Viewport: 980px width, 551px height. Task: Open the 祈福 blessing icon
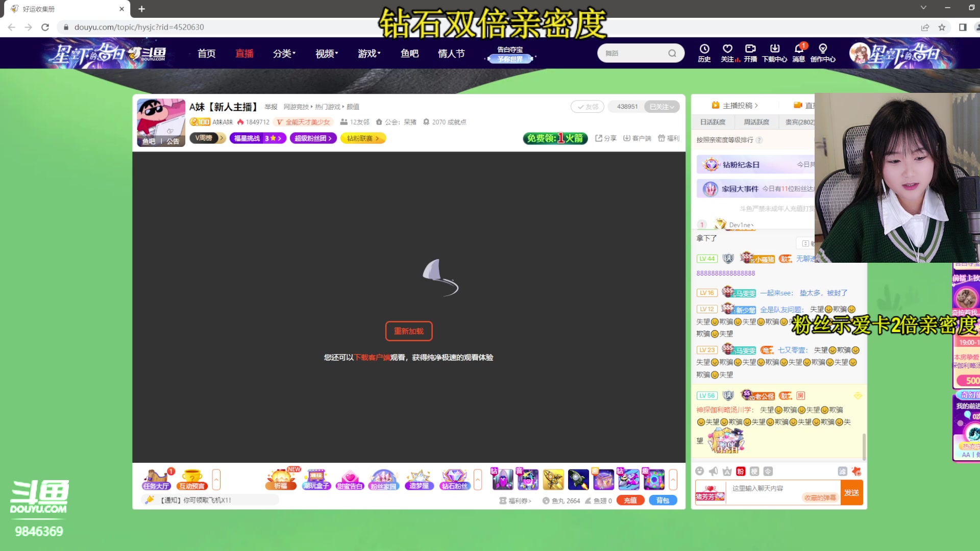coord(281,480)
